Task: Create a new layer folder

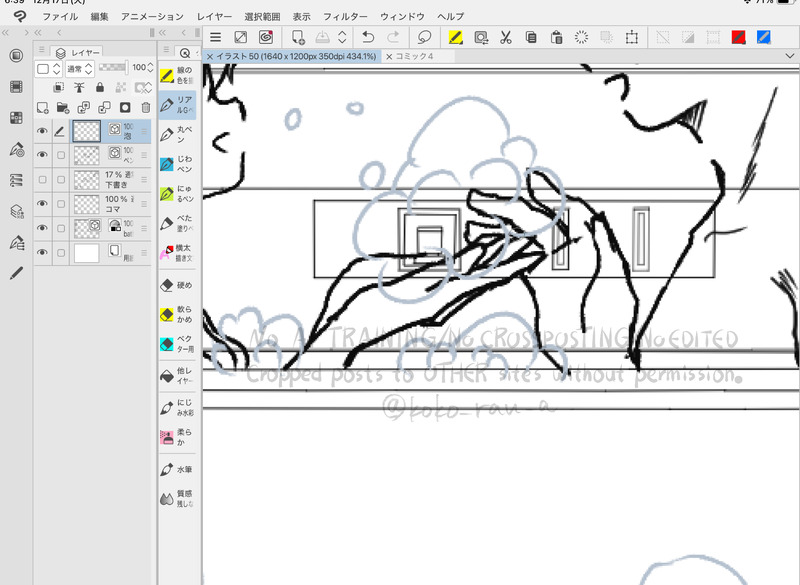Action: [x=63, y=108]
